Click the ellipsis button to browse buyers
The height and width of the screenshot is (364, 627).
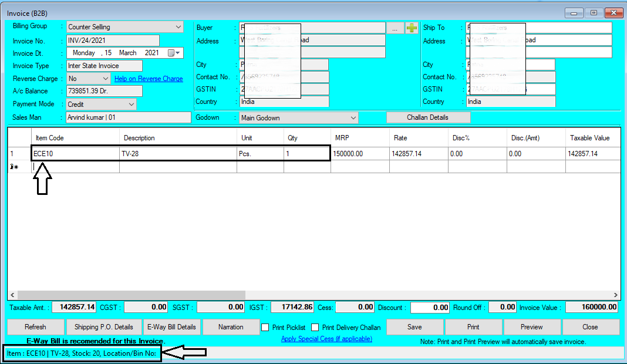(395, 27)
